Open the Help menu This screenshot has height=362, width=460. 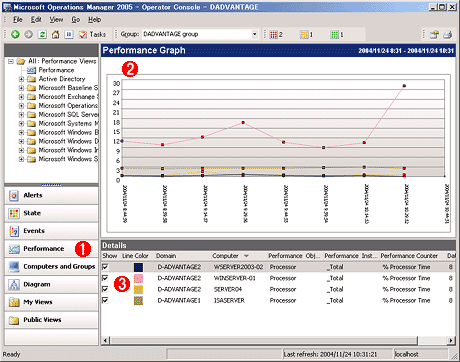(x=94, y=20)
